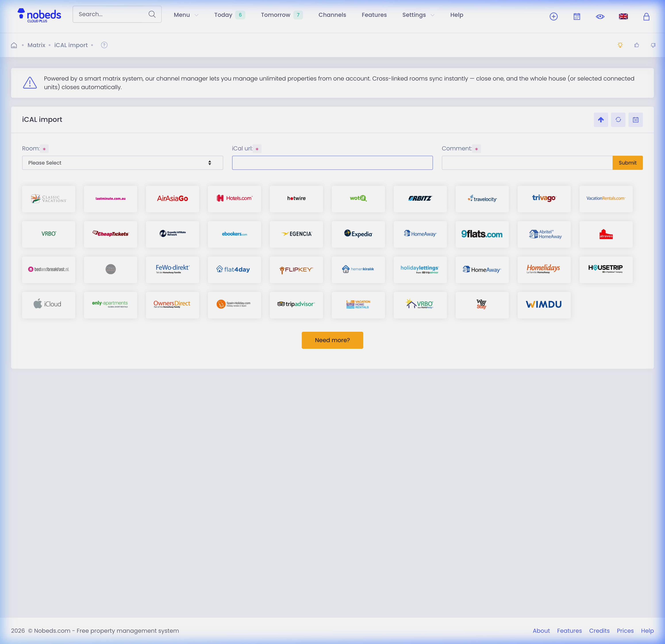Select the ebookers.com tile

(x=234, y=234)
